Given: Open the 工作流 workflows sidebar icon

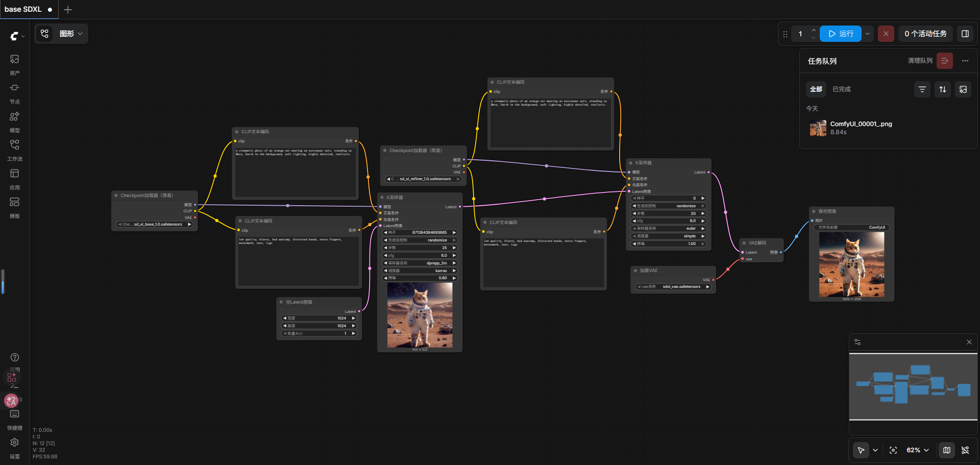Looking at the screenshot, I should click(15, 150).
